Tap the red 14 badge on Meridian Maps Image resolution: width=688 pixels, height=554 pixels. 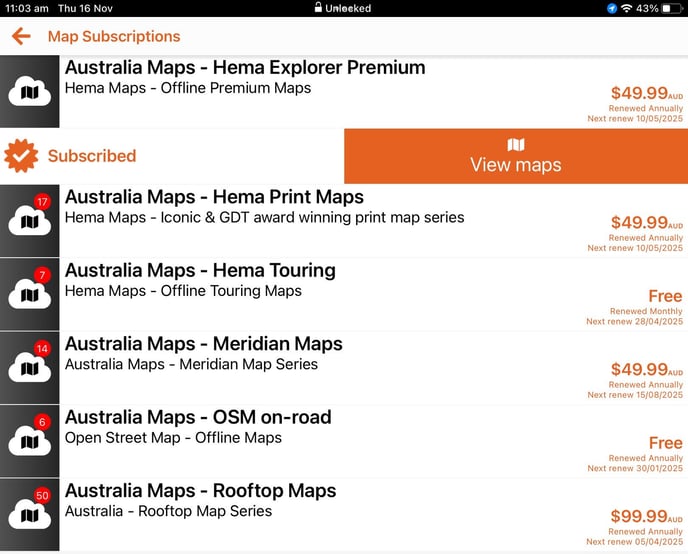42,349
